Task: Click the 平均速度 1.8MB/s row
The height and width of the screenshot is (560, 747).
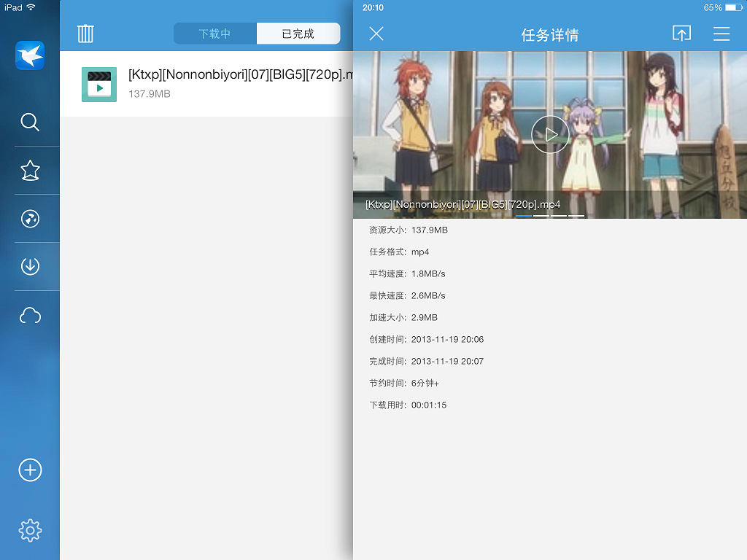Action: (x=407, y=274)
